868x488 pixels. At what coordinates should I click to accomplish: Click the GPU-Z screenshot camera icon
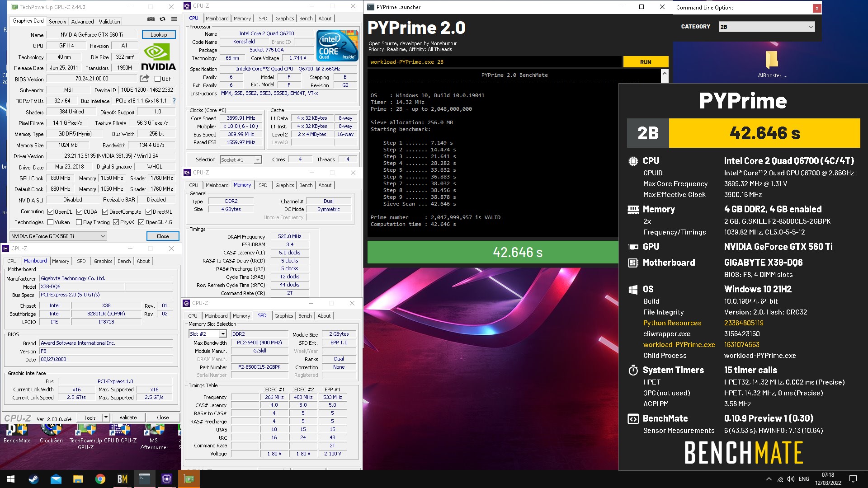click(x=151, y=19)
